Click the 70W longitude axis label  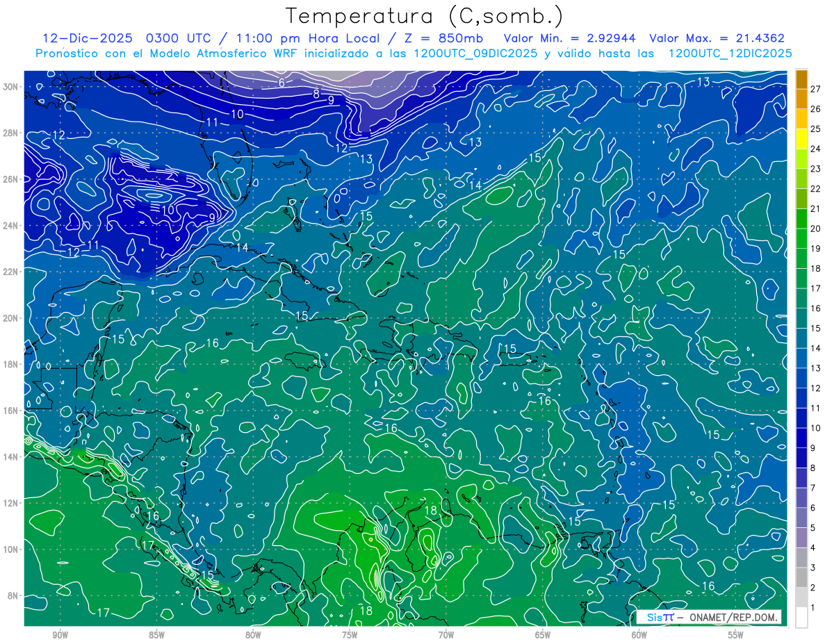click(446, 635)
